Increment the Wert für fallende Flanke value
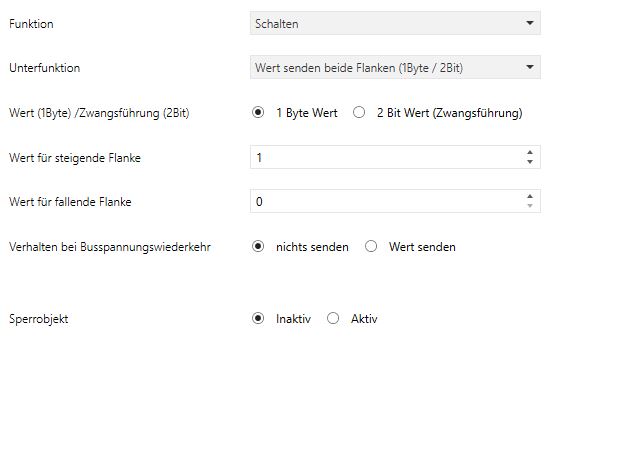This screenshot has width=628, height=449. 530,197
